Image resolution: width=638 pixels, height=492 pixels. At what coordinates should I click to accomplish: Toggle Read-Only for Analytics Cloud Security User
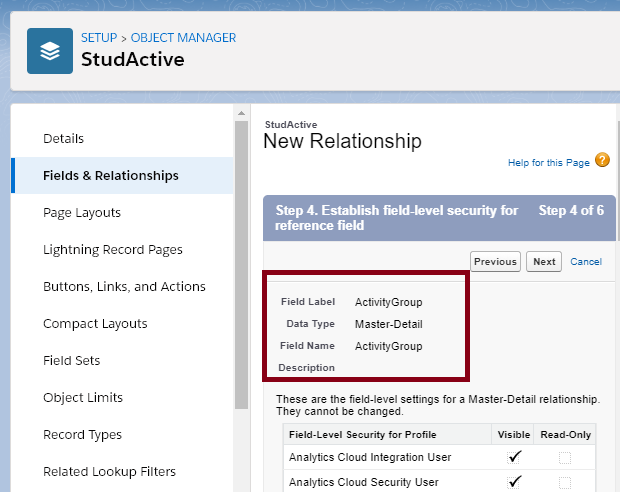(x=565, y=483)
